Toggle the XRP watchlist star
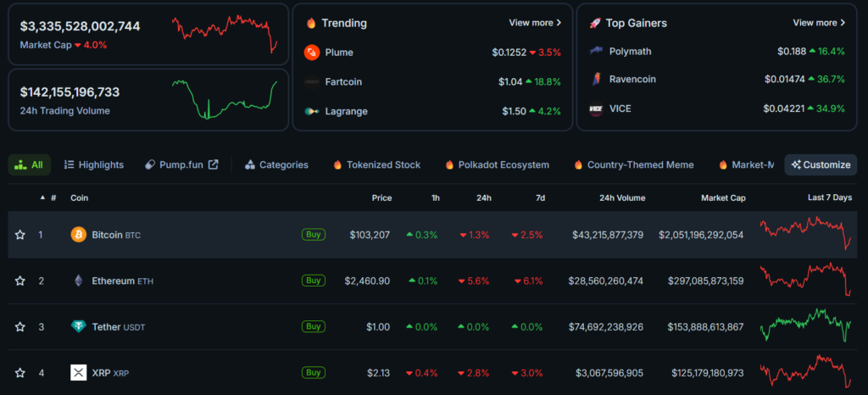The height and width of the screenshot is (395, 868). click(20, 372)
